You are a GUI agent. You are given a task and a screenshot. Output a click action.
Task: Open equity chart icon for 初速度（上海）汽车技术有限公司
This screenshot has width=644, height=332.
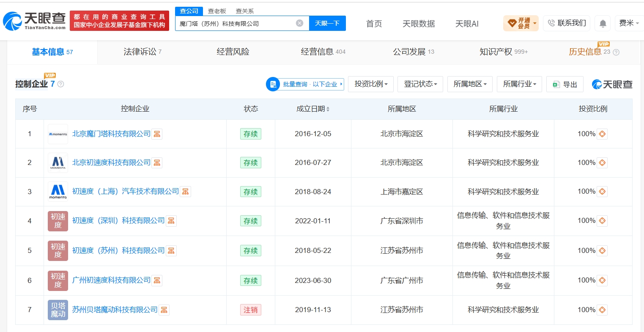(x=185, y=192)
